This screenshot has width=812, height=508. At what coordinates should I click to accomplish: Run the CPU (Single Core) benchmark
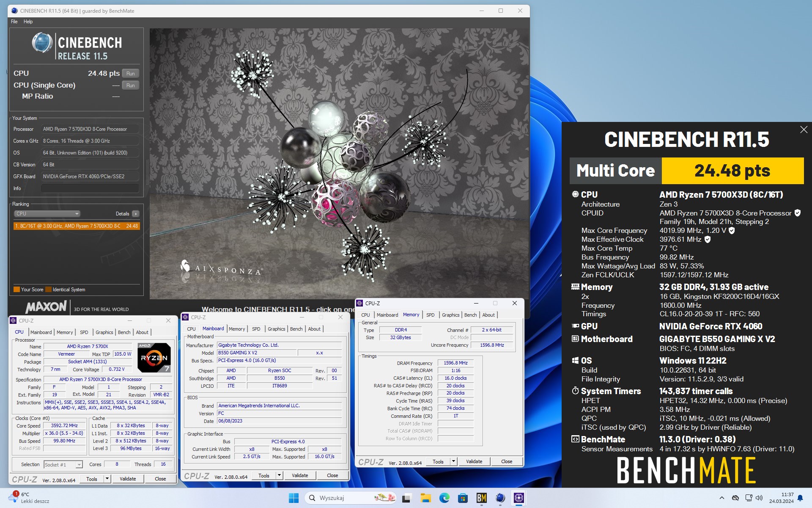(x=131, y=86)
